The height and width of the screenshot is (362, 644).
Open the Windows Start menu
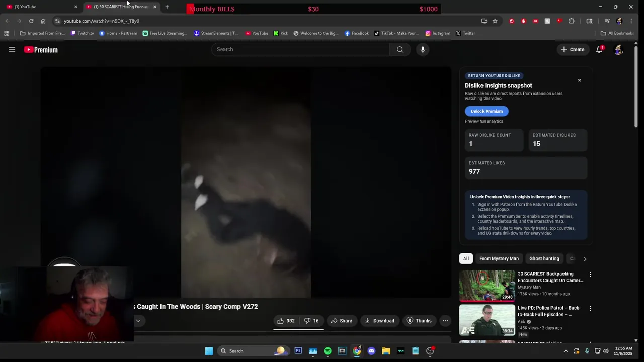coord(209,351)
